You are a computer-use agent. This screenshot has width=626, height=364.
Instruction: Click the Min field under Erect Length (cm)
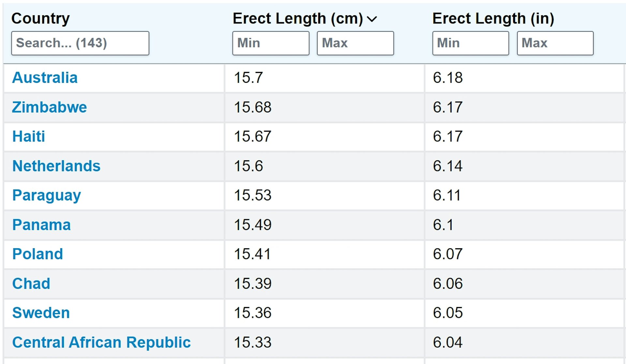tap(271, 43)
